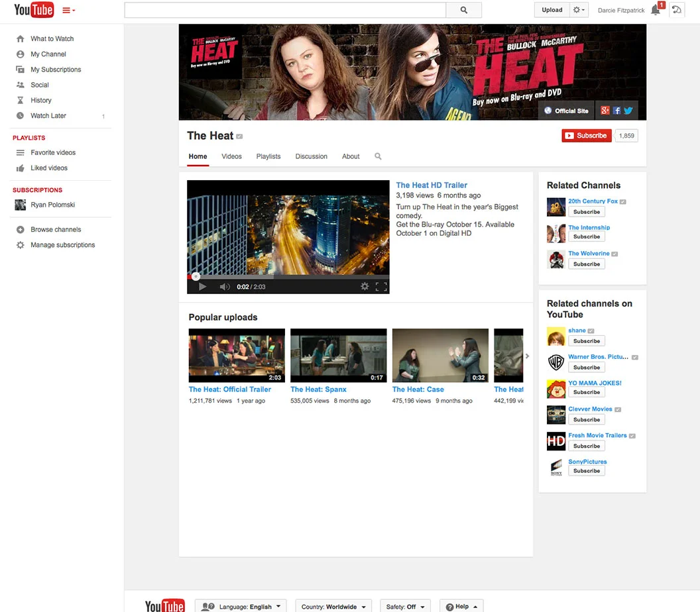Image resolution: width=700 pixels, height=612 pixels.
Task: Open the settings gear dropdown beside Upload
Action: (x=579, y=10)
